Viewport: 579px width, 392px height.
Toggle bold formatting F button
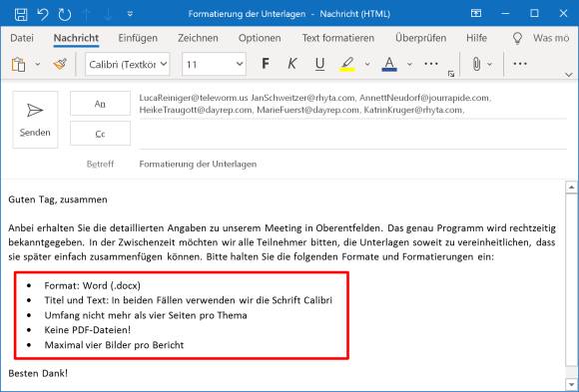(266, 64)
